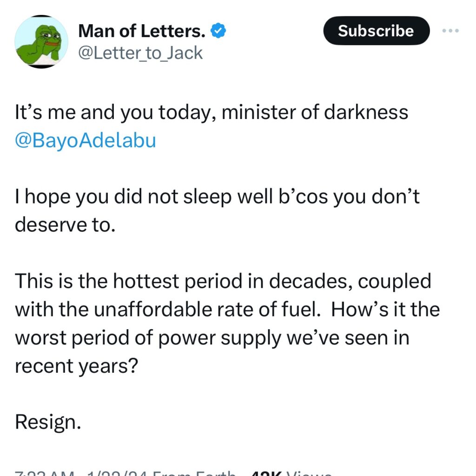
Task: Open the @BayoAdelabu mention link
Action: click(85, 140)
